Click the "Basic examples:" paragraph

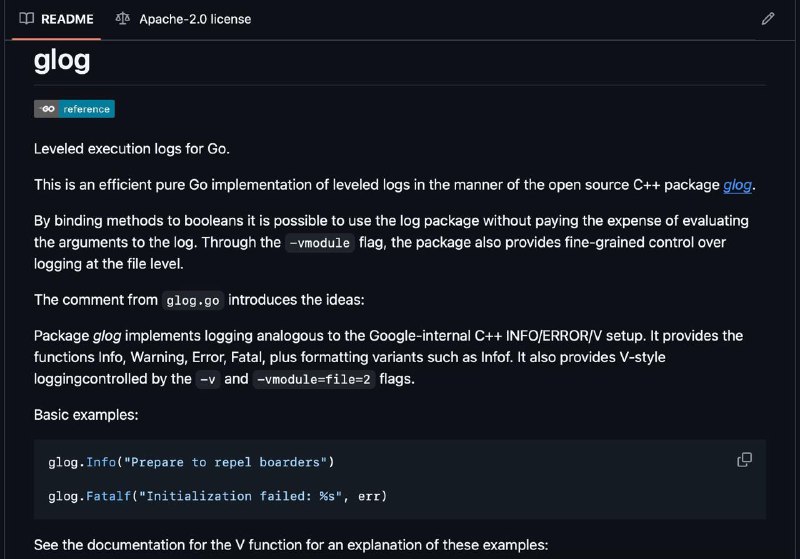(86, 415)
